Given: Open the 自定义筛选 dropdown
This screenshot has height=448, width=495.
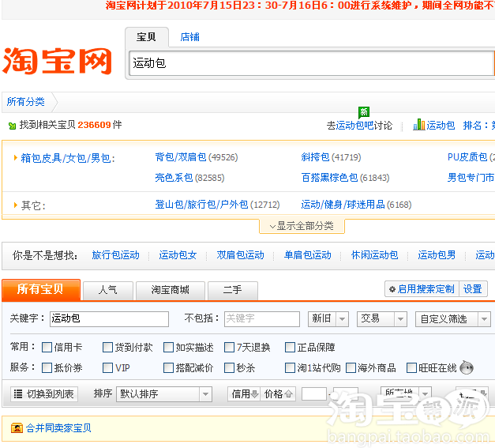Looking at the screenshot, I should (453, 318).
